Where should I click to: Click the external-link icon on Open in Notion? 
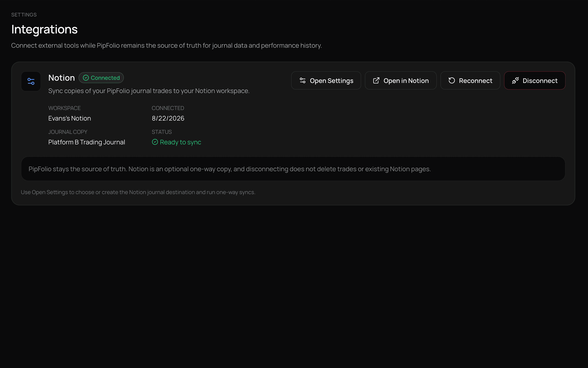click(x=376, y=80)
